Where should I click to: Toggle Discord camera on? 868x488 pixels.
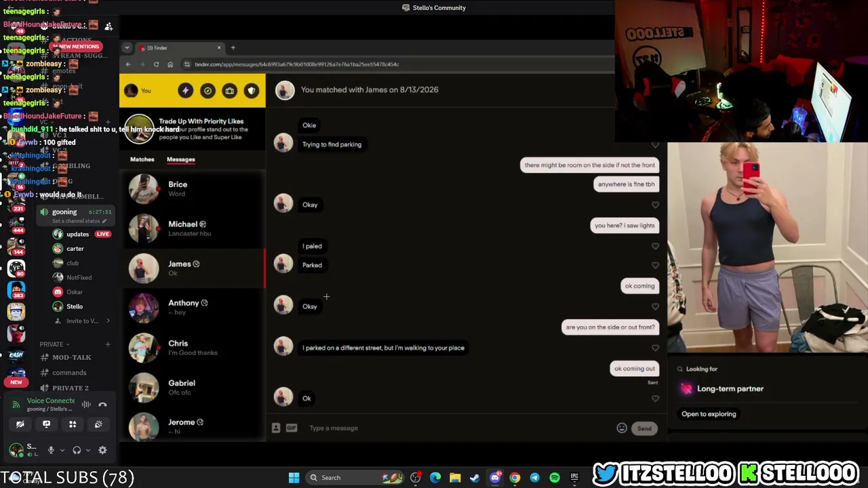tap(20, 424)
